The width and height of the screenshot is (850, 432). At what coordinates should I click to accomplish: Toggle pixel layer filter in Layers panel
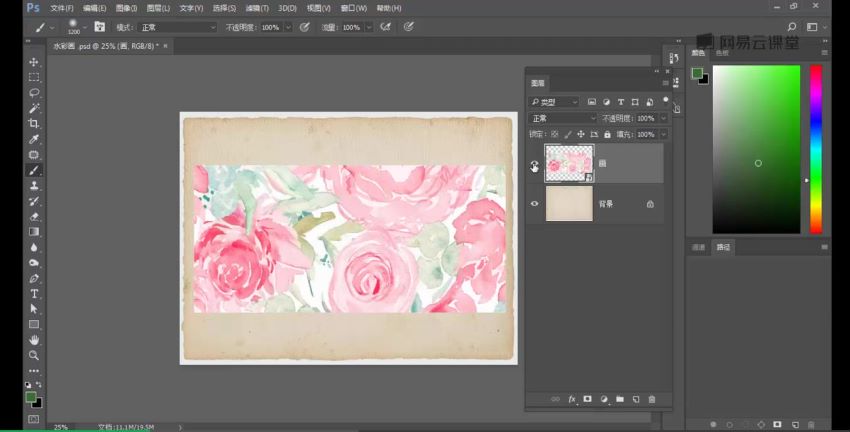point(592,102)
